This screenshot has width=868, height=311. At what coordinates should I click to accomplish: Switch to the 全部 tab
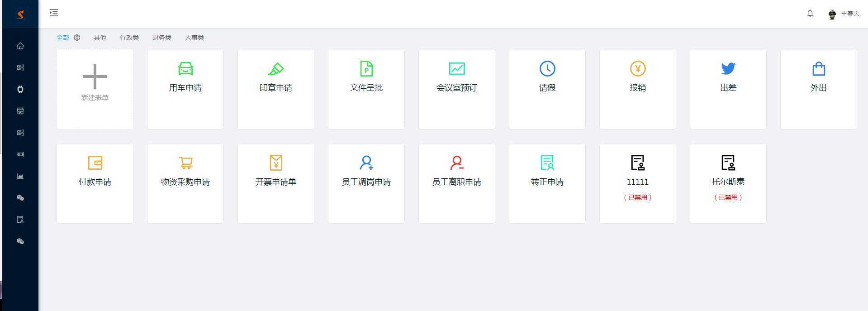click(x=63, y=38)
